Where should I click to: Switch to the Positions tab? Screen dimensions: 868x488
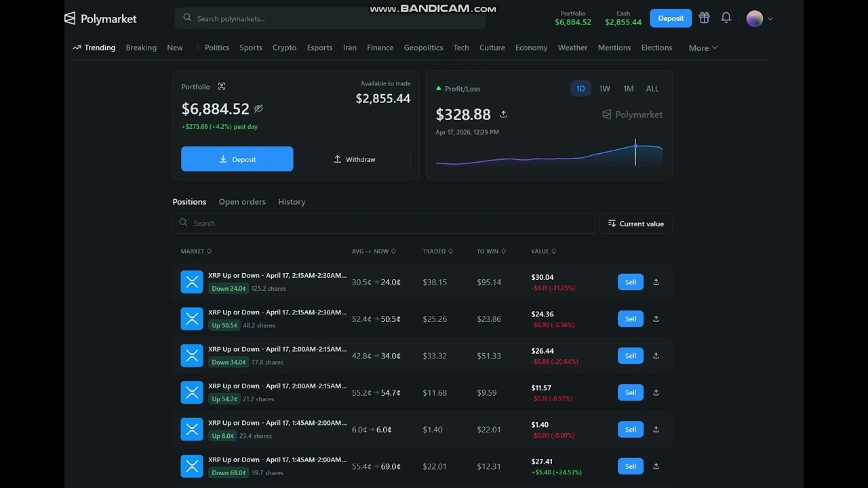tap(189, 202)
